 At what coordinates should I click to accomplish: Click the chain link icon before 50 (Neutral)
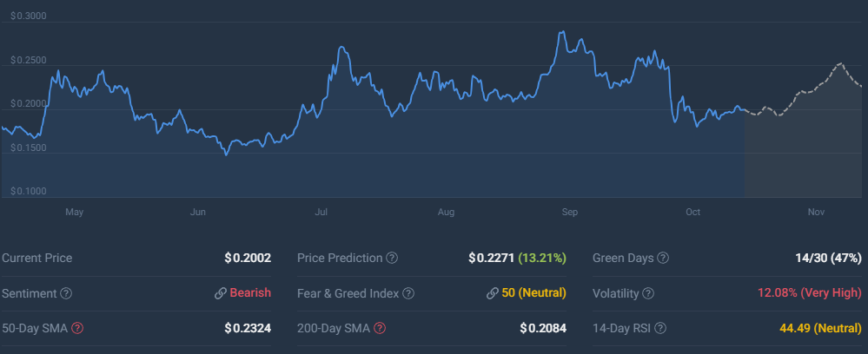click(493, 293)
